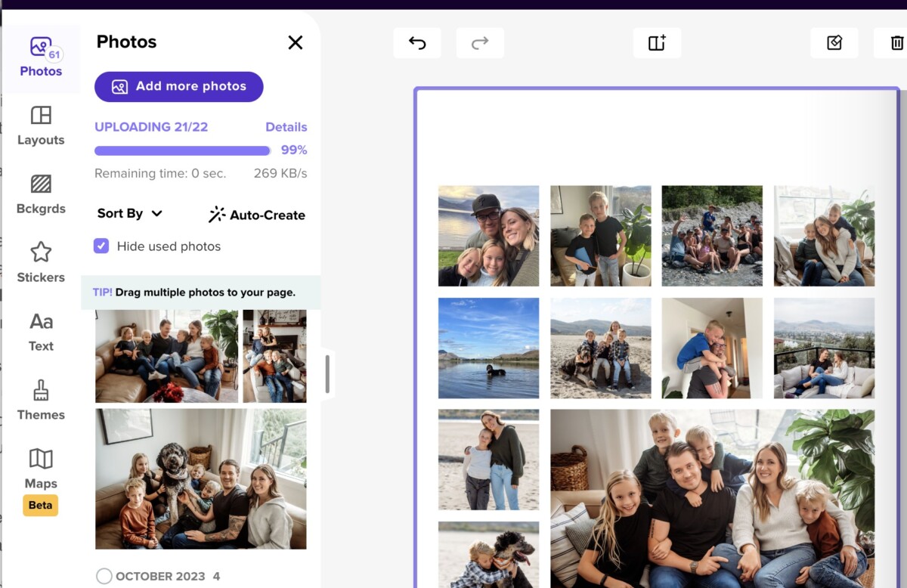The width and height of the screenshot is (907, 588).
Task: Expand the upload Details
Action: coord(286,126)
